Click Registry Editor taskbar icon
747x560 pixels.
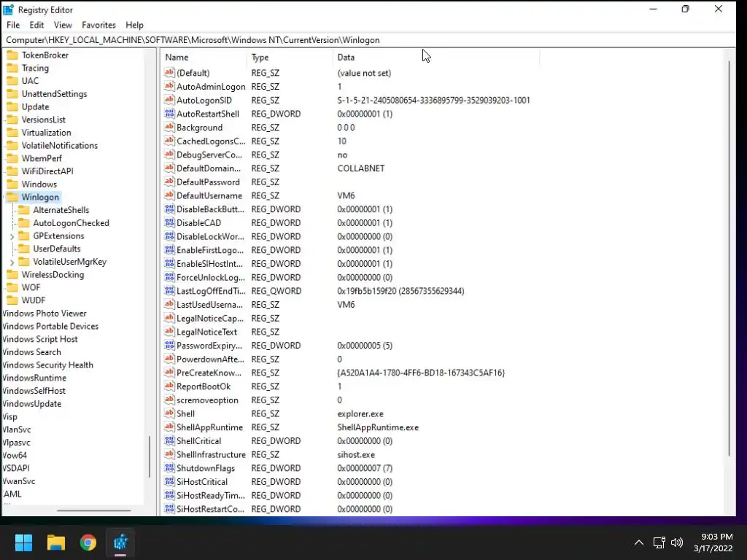(120, 542)
